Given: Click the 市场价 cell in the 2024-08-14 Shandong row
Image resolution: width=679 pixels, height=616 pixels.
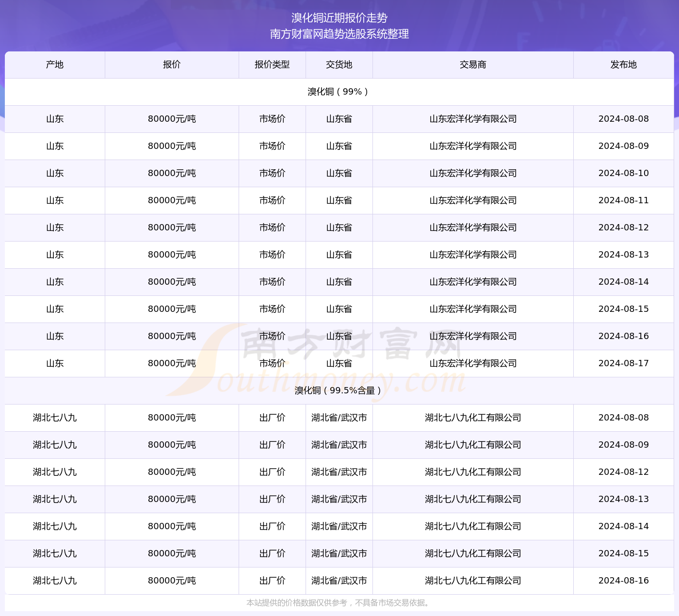Looking at the screenshot, I should pos(272,282).
